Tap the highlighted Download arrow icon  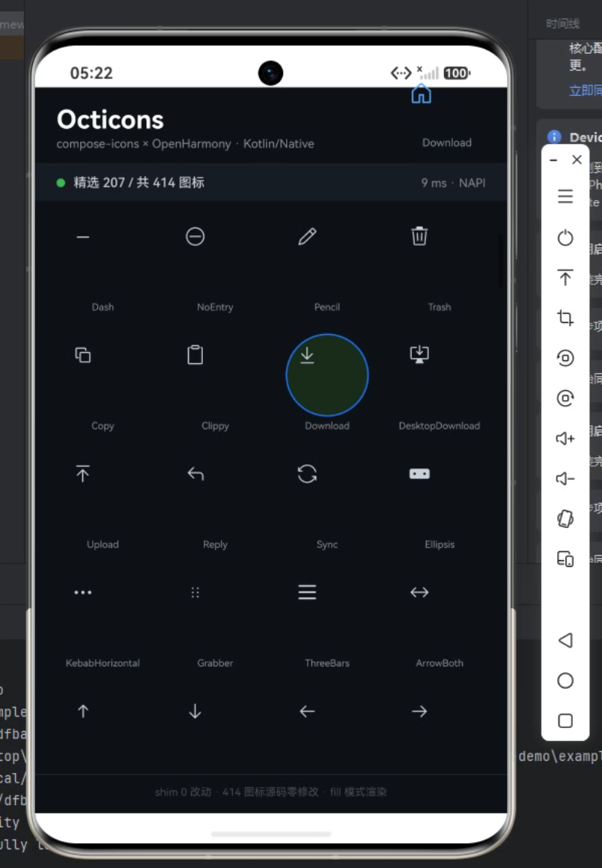[x=307, y=355]
